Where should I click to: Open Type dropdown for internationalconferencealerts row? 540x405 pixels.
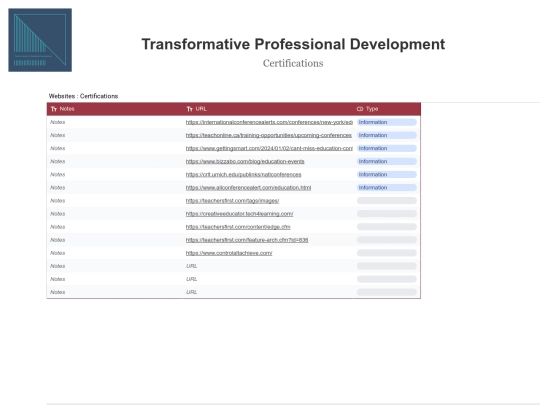point(387,122)
